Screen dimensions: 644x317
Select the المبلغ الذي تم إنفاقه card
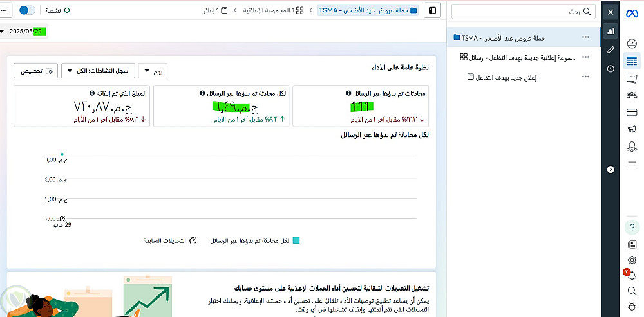82,106
